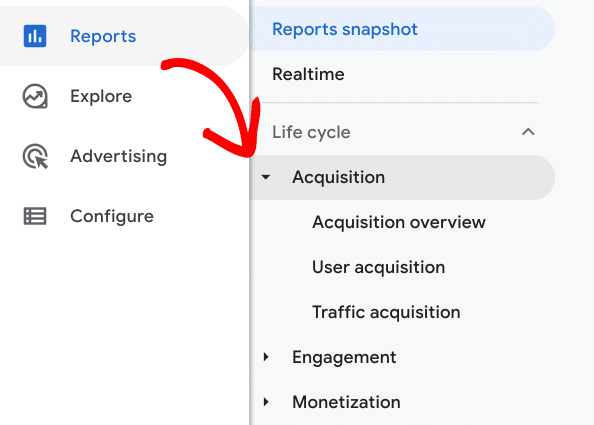Select the Acquisition tree item
Image resolution: width=594 pixels, height=425 pixels.
402,177
